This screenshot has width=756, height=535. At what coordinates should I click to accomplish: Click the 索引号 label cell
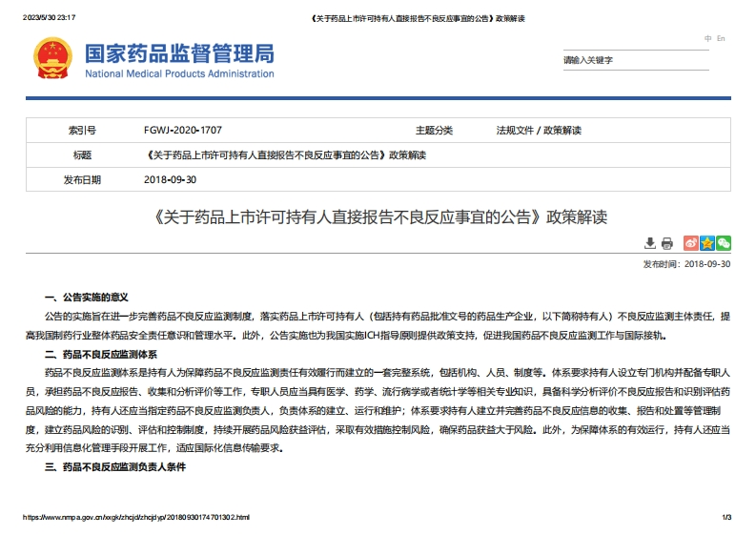[x=82, y=131]
